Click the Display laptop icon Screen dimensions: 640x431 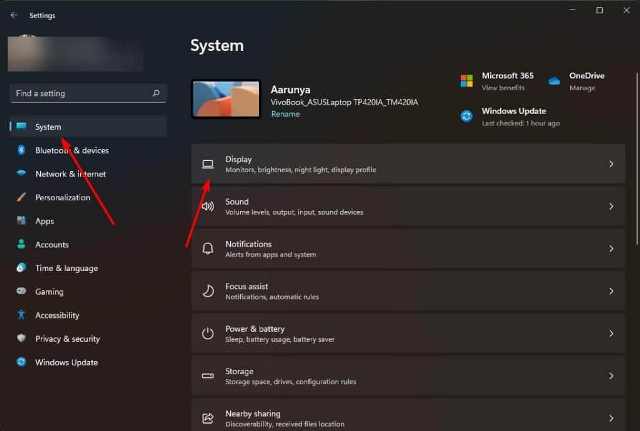tap(208, 164)
